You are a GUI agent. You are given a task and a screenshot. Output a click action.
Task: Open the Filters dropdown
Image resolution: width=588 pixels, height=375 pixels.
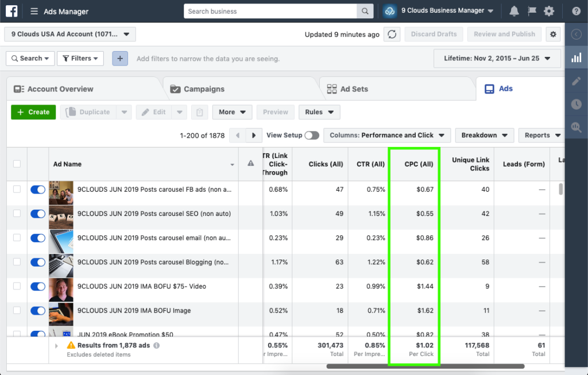[80, 59]
